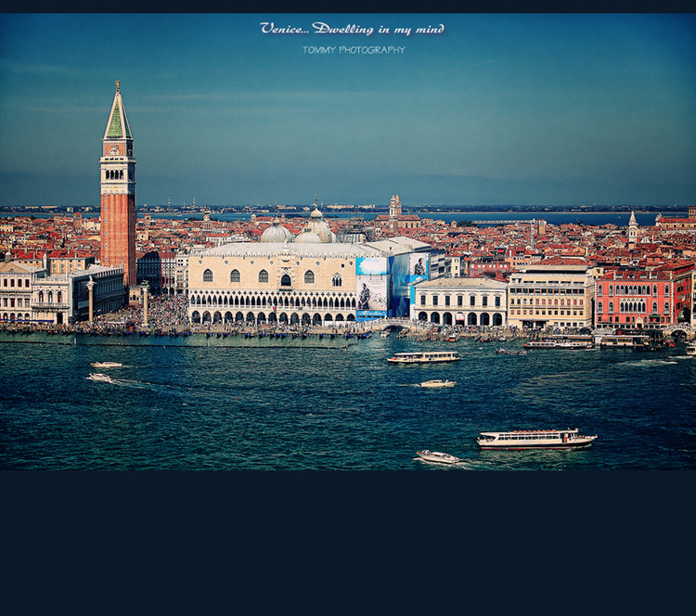This screenshot has width=696, height=616.
Task: Click the 'Venice.. Dwelling in my mind' title
Action: (x=352, y=29)
